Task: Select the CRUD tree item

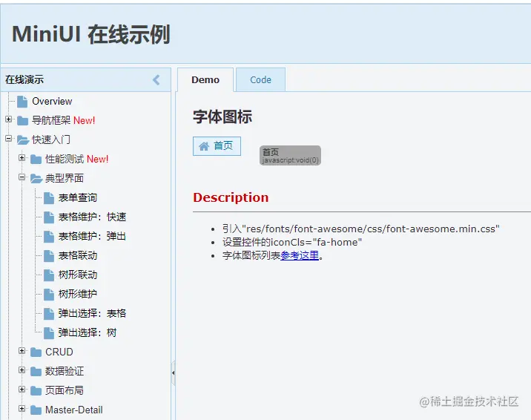Action: pyautogui.click(x=59, y=352)
